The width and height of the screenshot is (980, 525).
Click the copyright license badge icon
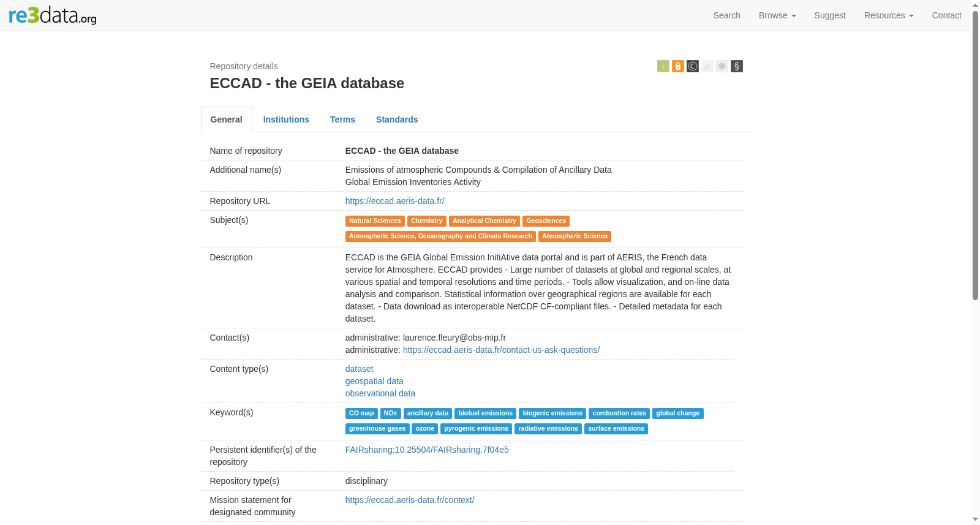coord(692,66)
